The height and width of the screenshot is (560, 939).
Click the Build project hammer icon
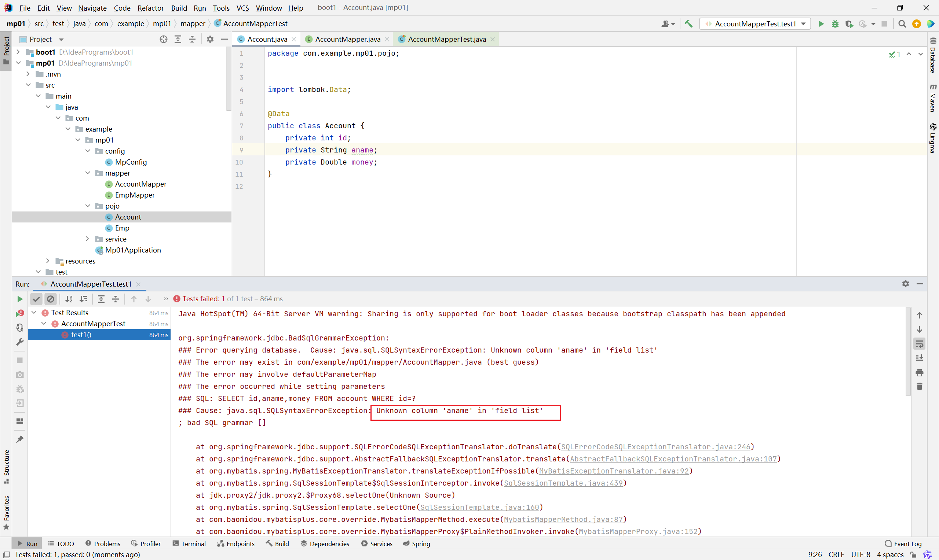pyautogui.click(x=688, y=24)
